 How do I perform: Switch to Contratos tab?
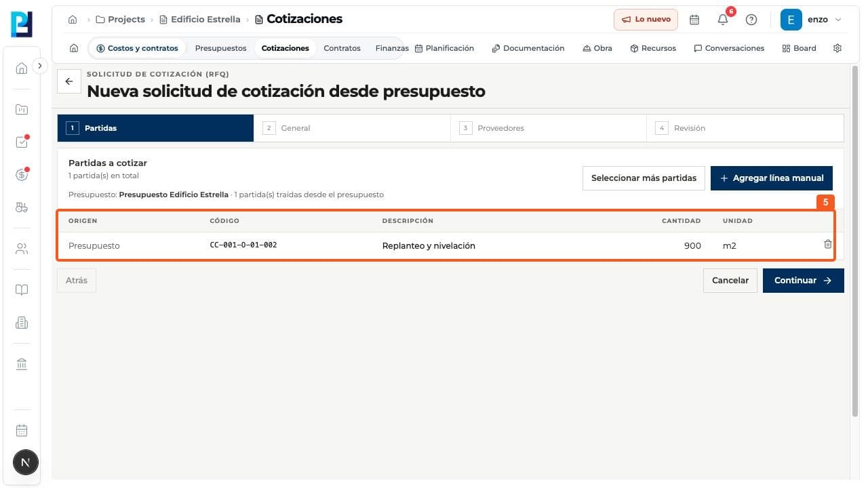click(342, 48)
